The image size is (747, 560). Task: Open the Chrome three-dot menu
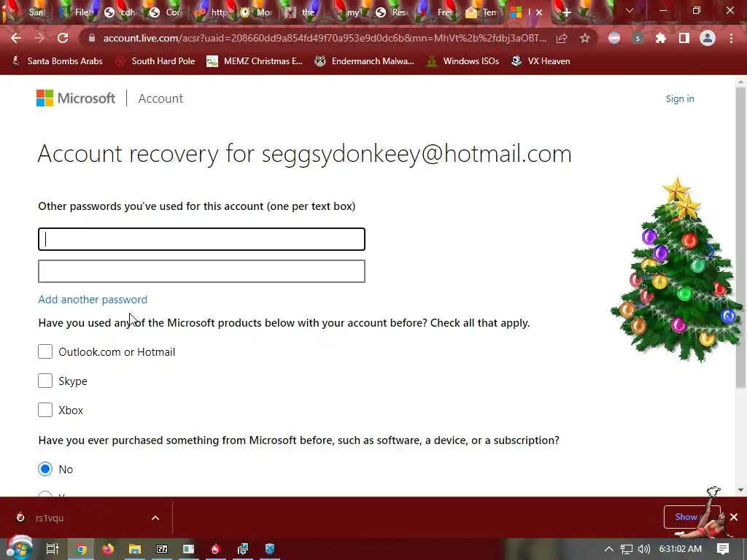(731, 38)
